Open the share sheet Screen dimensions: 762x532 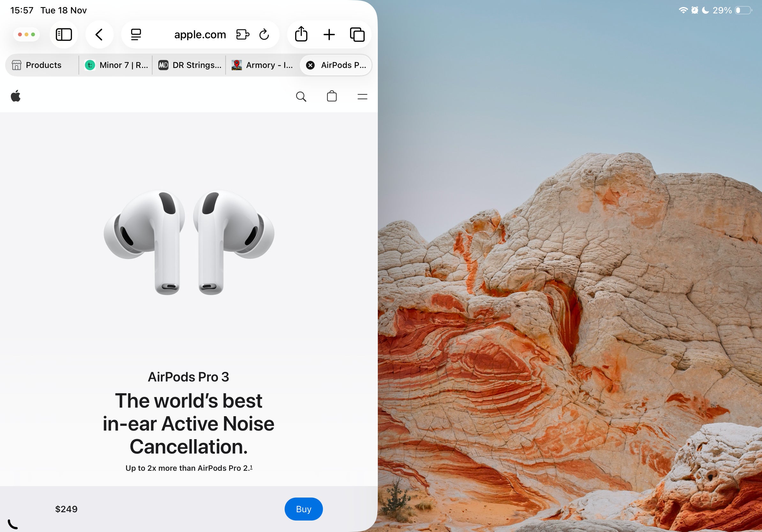pyautogui.click(x=301, y=34)
